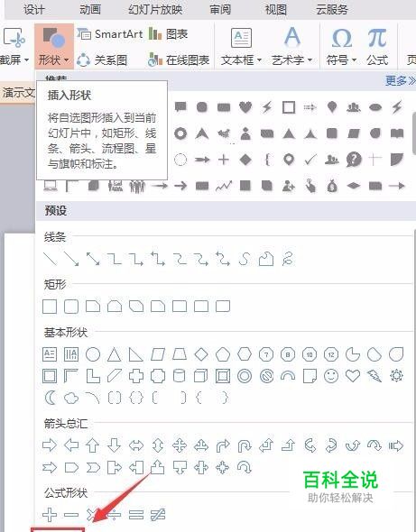Select the oval basic shape
Viewport: 416px width, 532px height.
click(x=93, y=354)
